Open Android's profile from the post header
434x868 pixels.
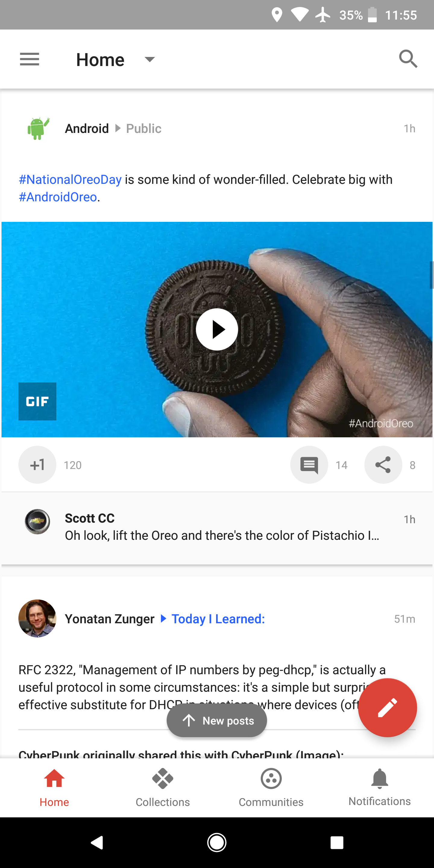click(86, 128)
